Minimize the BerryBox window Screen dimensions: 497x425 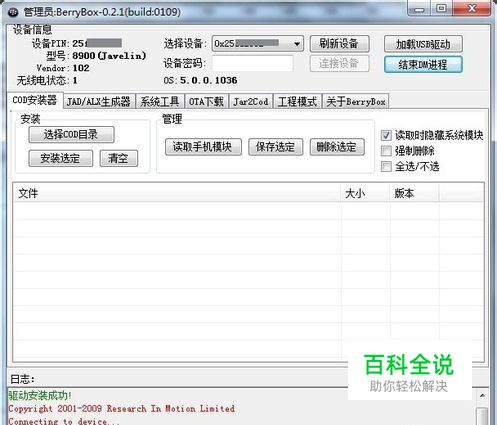pyautogui.click(x=420, y=9)
